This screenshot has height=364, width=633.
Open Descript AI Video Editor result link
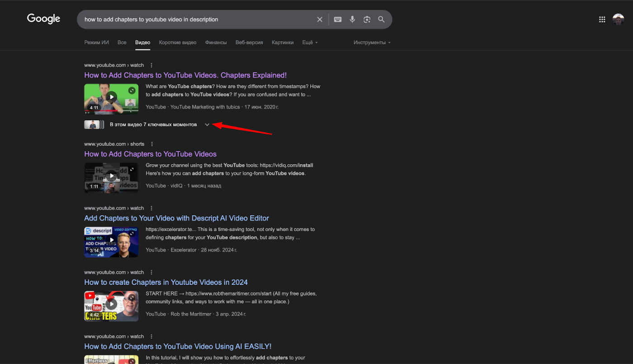[x=176, y=218]
